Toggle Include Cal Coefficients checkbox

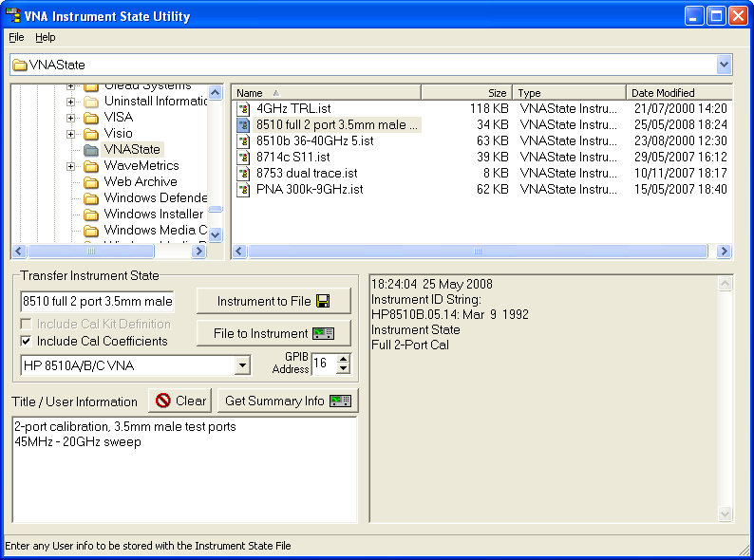coord(27,342)
